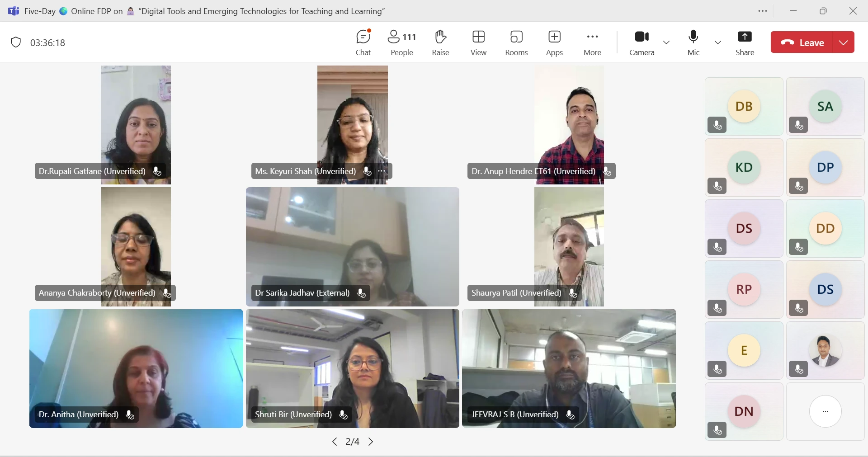Toggle the Mic mute state
Viewport: 868px width, 457px height.
693,42
